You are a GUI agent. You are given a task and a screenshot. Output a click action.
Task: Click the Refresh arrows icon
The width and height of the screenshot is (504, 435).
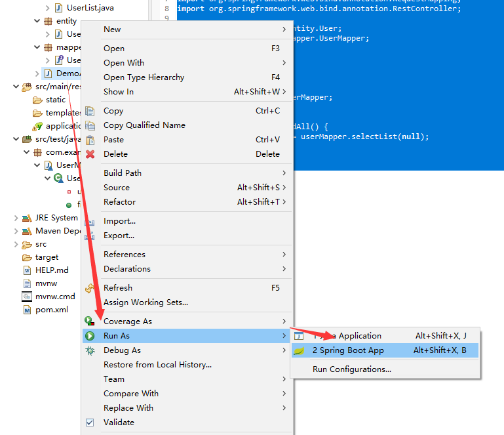click(x=90, y=288)
